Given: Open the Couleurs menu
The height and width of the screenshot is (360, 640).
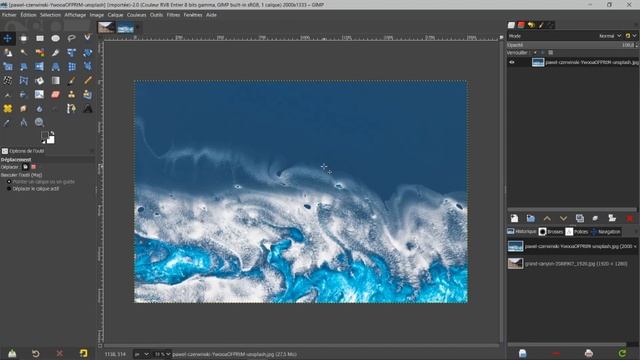Looking at the screenshot, I should coord(136,15).
